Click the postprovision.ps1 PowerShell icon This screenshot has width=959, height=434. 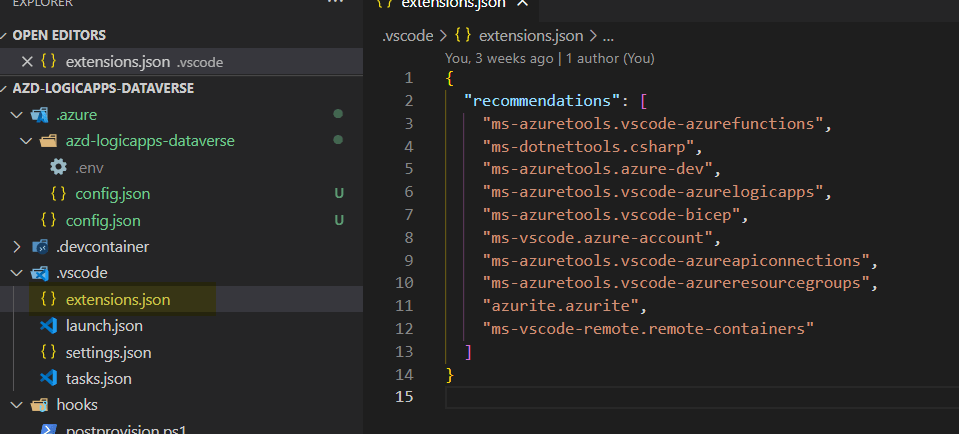point(48,430)
